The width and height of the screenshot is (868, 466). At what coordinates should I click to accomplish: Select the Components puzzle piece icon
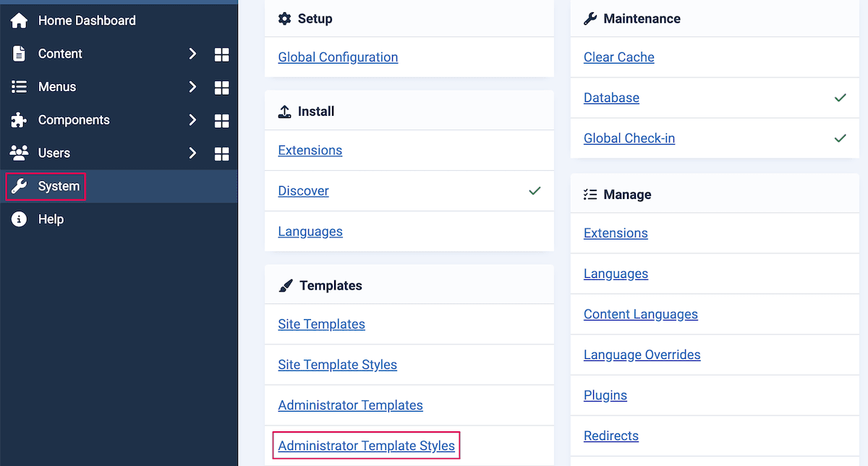point(20,120)
